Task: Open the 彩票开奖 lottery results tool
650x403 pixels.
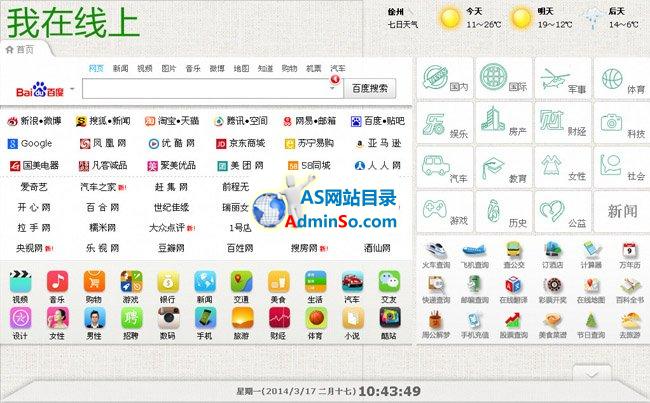Action: click(552, 290)
